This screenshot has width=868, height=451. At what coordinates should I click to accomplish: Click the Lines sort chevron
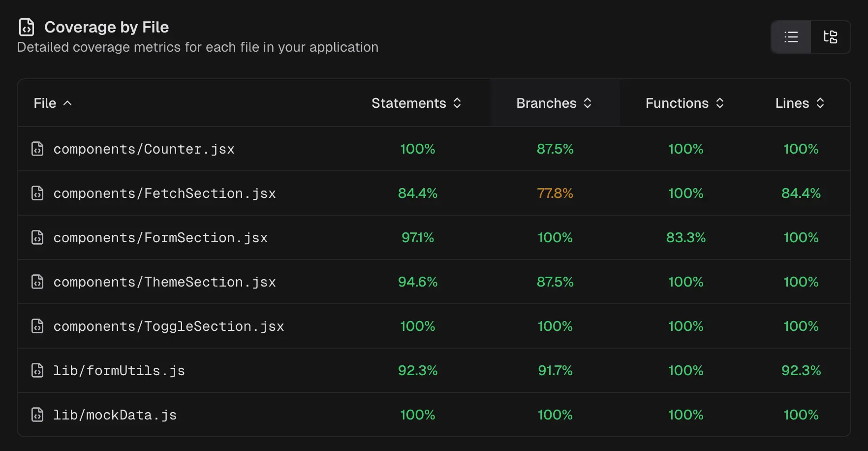(820, 103)
